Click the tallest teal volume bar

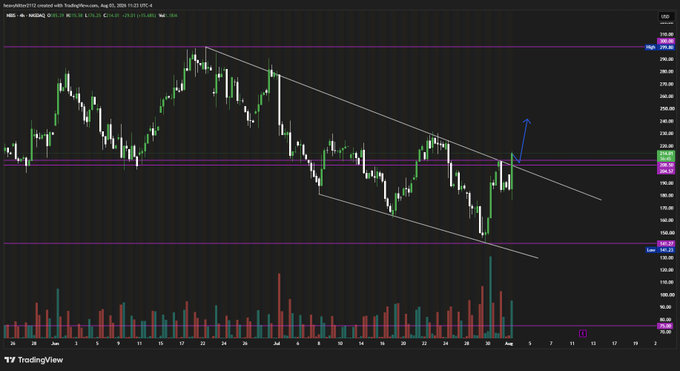tap(490, 297)
